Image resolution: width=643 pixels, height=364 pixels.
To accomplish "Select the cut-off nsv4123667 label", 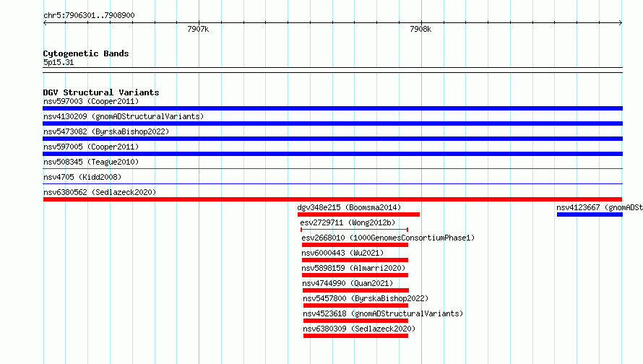I will [x=600, y=207].
